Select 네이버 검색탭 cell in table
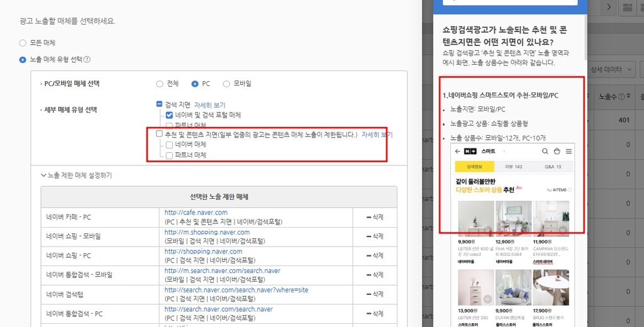Viewport: 644px width, 327px height. coord(100,294)
